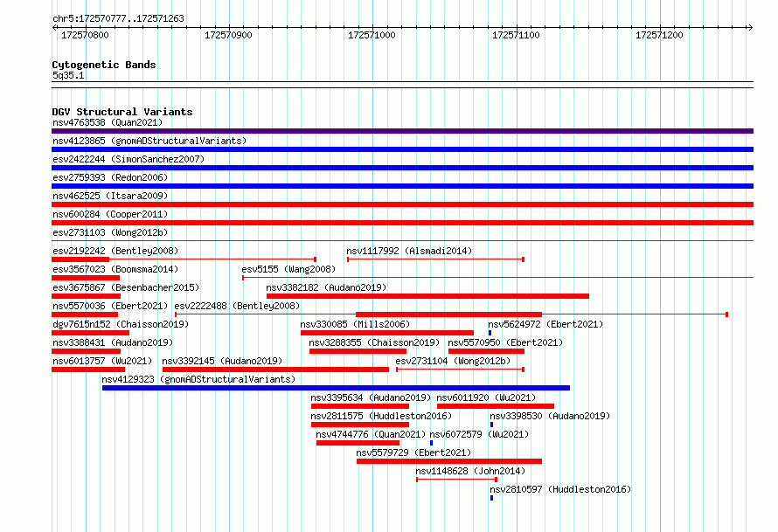Open esv3567023 (Boomsma2014) variant
Viewport: 778px width, 532px height.
[115, 269]
